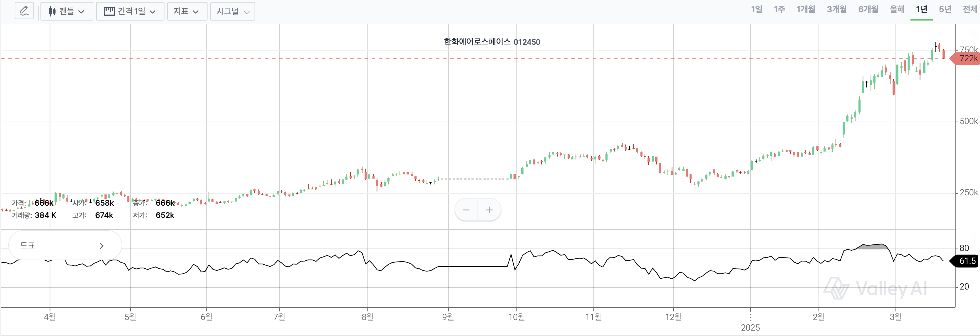Select the 1주 time range tab
This screenshot has width=980, height=336.
click(x=779, y=9)
